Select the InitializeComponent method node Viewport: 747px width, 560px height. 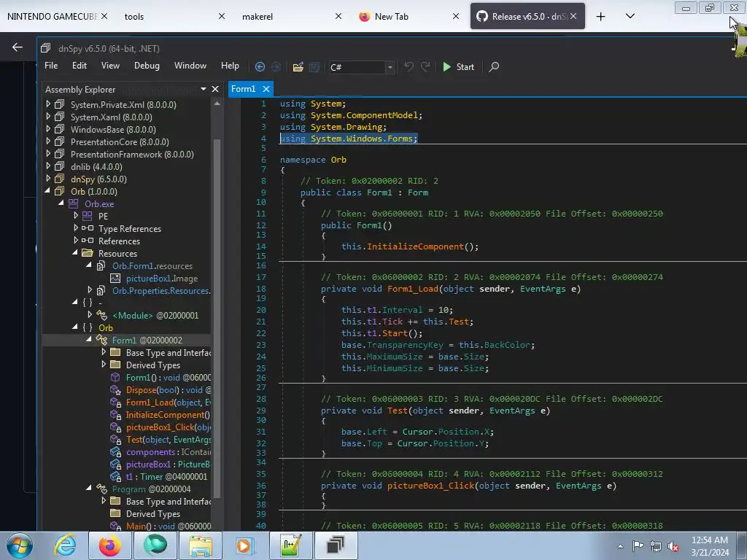tap(168, 415)
